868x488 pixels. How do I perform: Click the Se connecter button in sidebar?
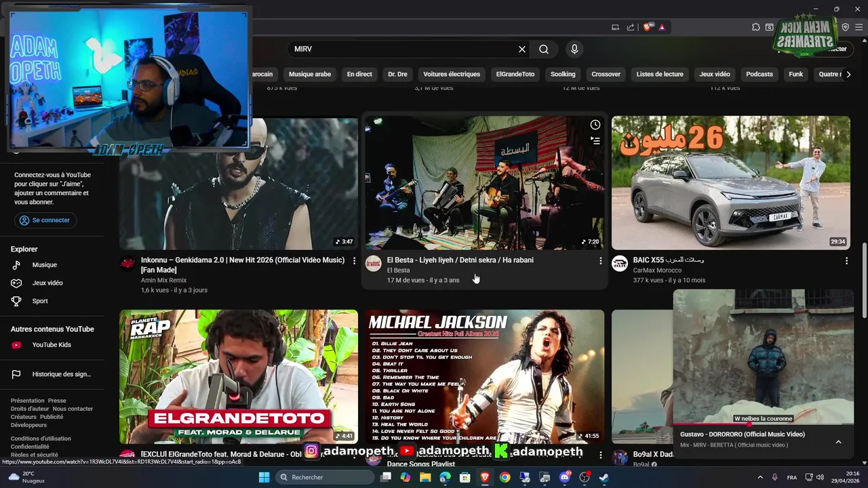pos(45,220)
